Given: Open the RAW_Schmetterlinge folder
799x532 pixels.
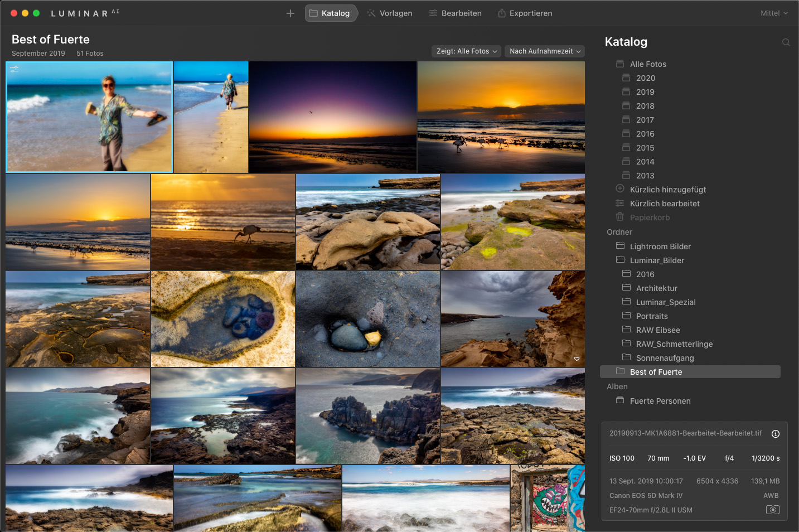Looking at the screenshot, I should (x=674, y=344).
